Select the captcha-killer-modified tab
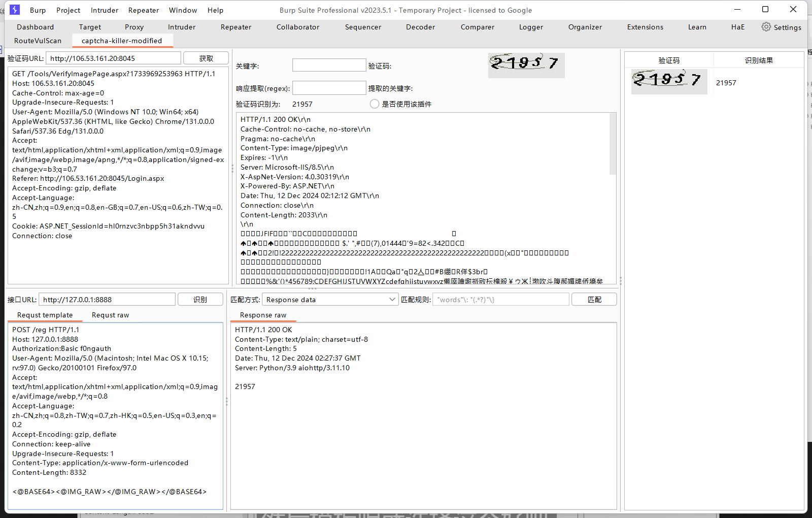 point(122,41)
